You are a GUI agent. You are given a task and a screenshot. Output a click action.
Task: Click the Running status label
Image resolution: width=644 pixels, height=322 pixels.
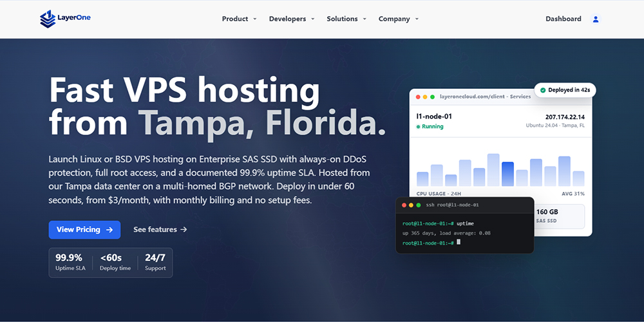tap(433, 126)
